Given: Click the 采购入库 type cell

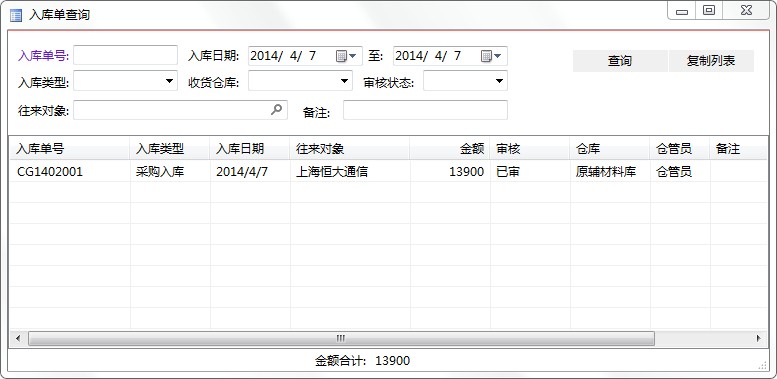Looking at the screenshot, I should [170, 171].
